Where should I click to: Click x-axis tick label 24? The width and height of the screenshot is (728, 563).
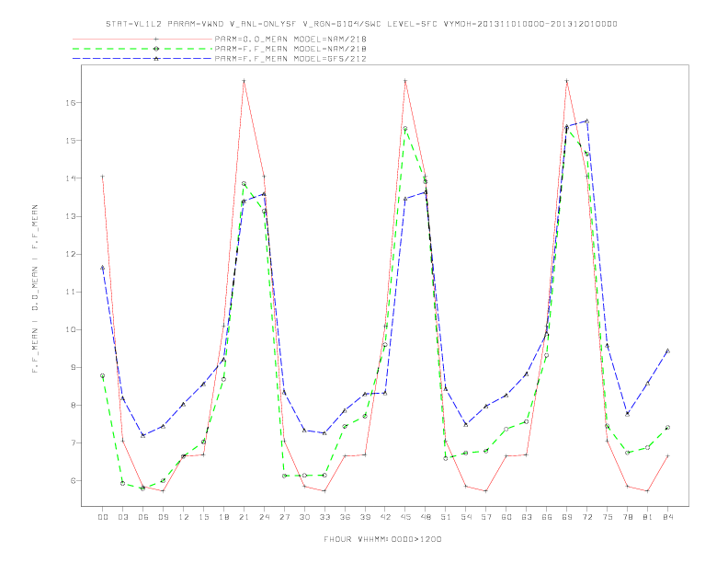click(x=264, y=517)
